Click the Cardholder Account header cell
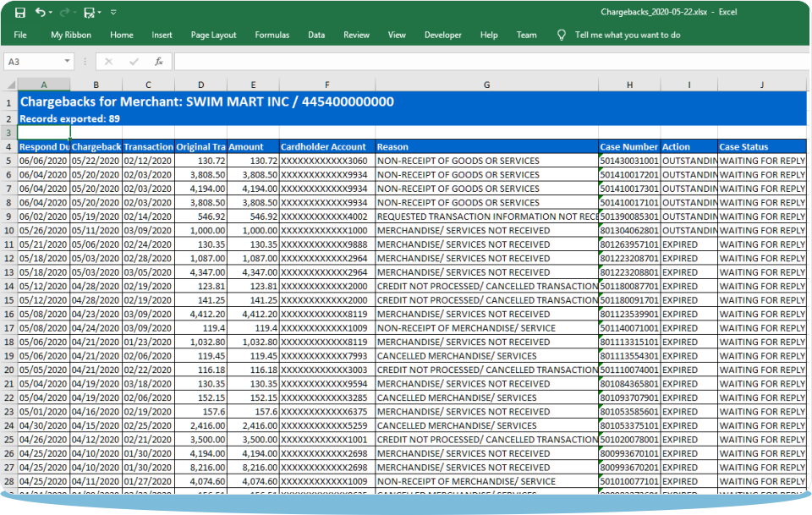 (x=327, y=147)
